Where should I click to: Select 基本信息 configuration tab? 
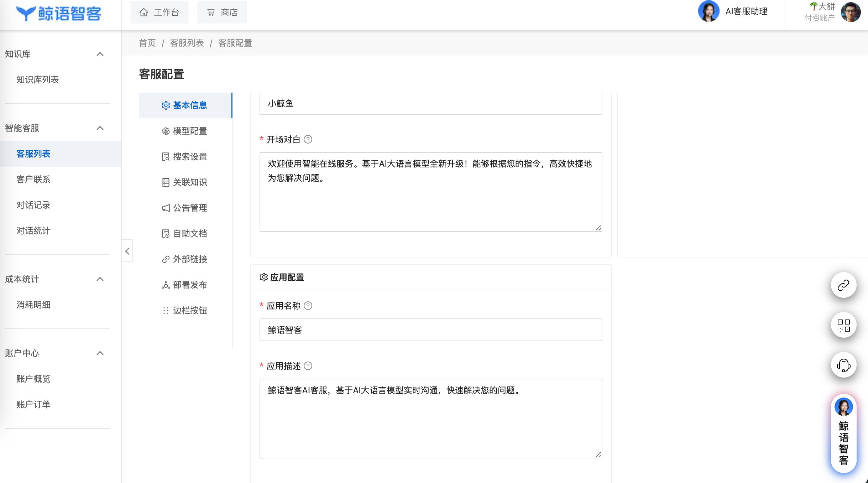point(185,105)
